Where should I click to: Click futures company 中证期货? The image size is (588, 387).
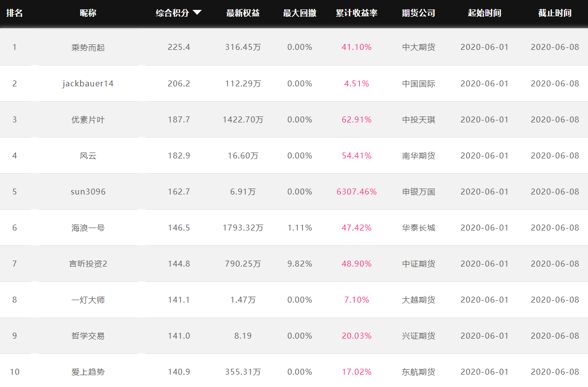(x=418, y=264)
